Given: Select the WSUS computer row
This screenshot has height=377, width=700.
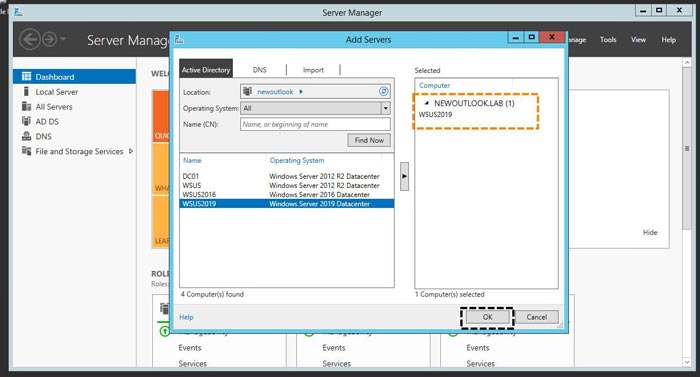Looking at the screenshot, I should click(287, 185).
